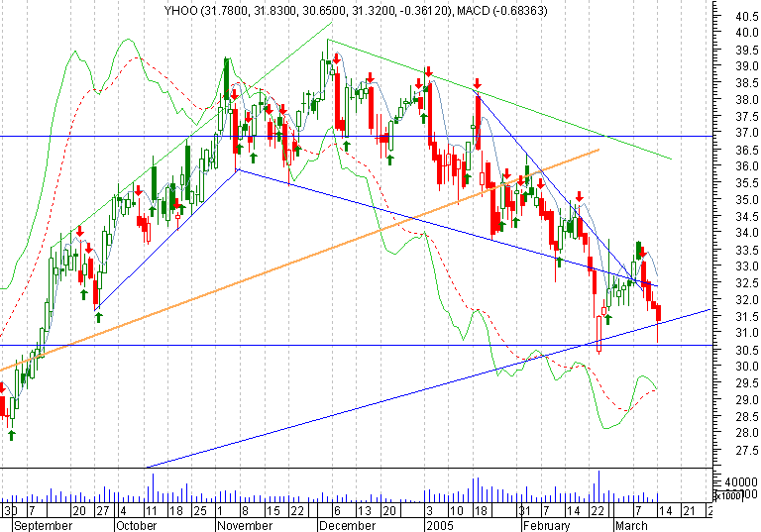Click the 36.0 price axis label
The width and height of the screenshot is (761, 532).
[746, 166]
